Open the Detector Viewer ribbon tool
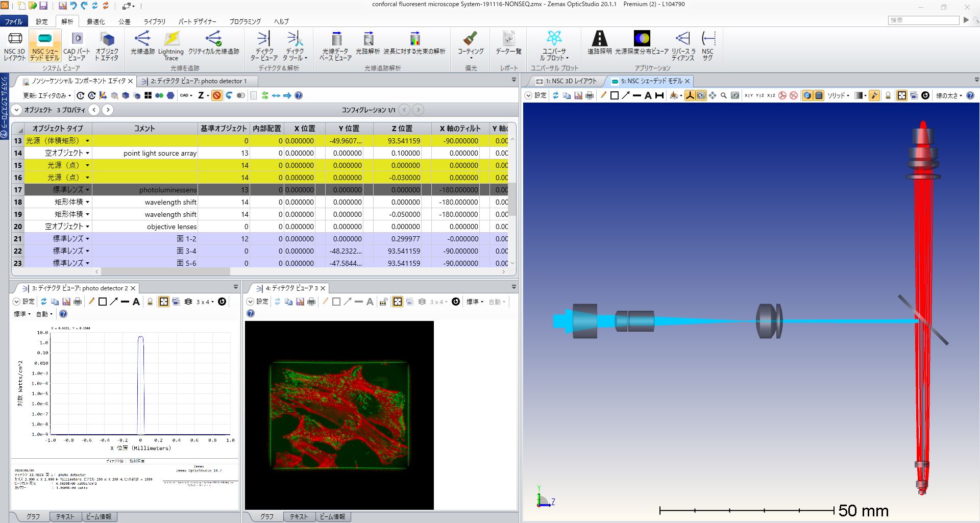The image size is (980, 523). pos(264,45)
